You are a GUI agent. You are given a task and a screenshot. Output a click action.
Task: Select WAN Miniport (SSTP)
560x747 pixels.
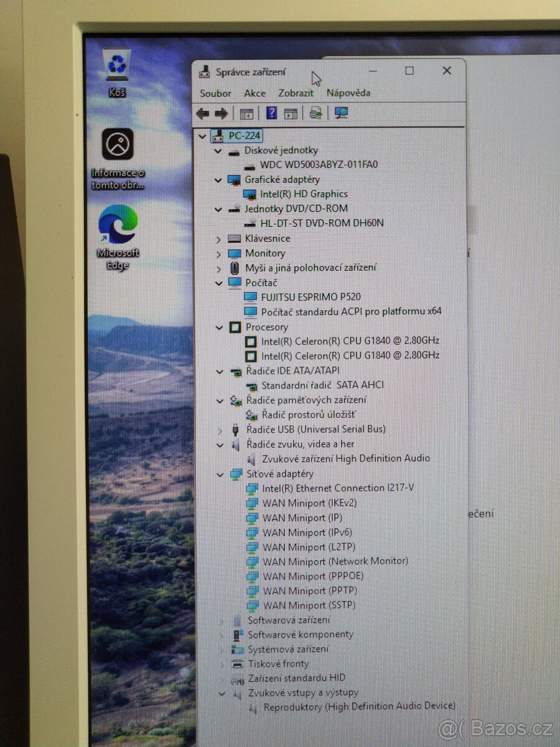(x=309, y=606)
